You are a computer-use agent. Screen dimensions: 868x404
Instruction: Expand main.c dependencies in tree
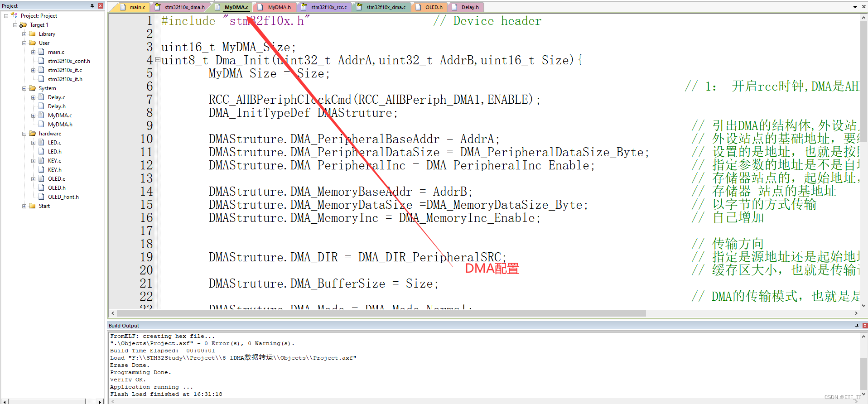pyautogui.click(x=33, y=52)
